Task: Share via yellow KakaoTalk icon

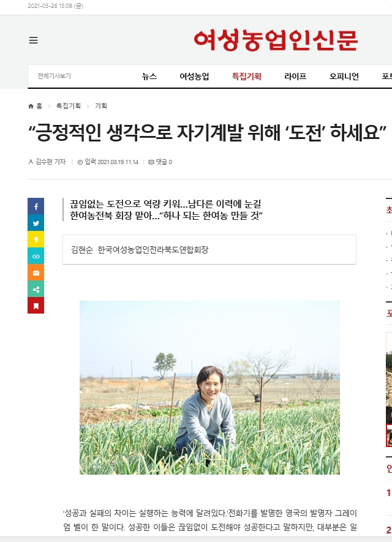Action: coord(36,239)
